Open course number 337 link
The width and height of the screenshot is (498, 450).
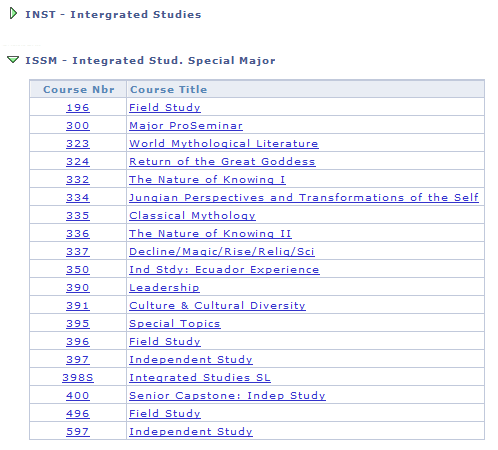point(78,252)
